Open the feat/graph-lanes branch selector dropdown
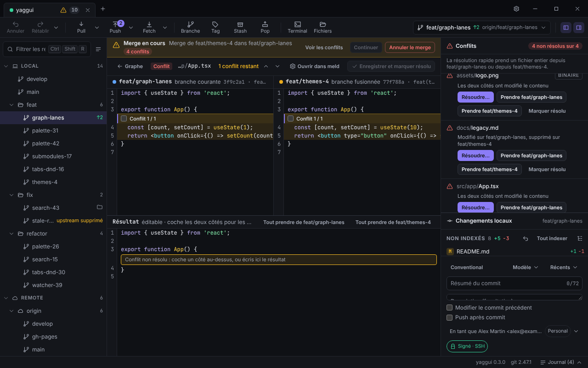 (x=482, y=28)
